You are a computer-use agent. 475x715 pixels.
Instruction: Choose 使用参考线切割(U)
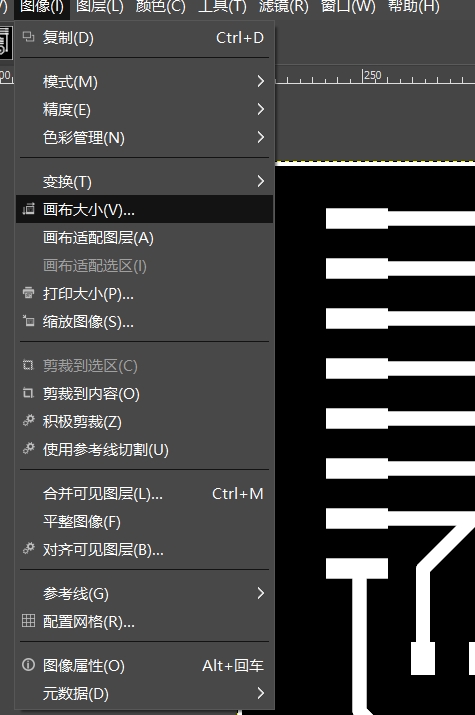point(144,450)
